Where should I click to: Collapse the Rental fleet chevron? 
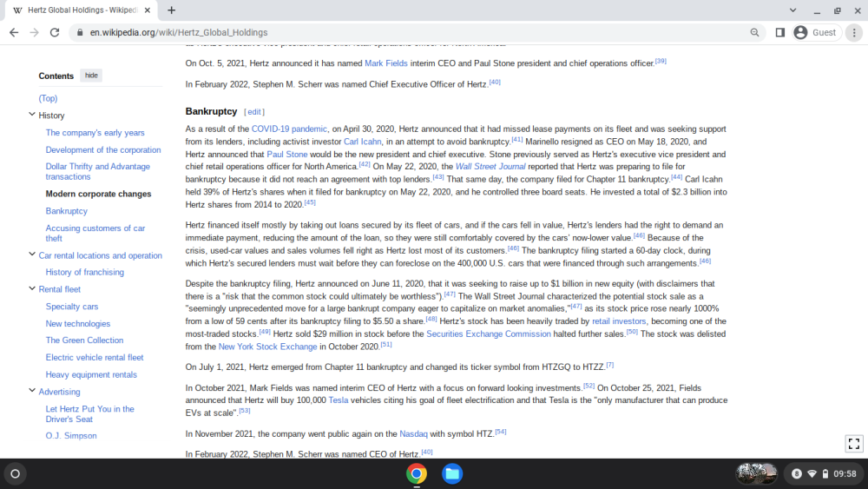pos(32,288)
